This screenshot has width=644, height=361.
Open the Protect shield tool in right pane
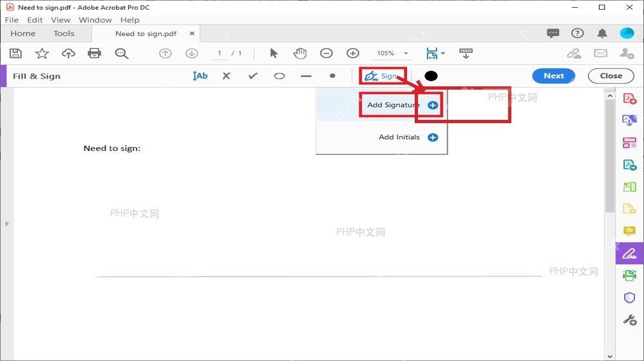(x=629, y=297)
